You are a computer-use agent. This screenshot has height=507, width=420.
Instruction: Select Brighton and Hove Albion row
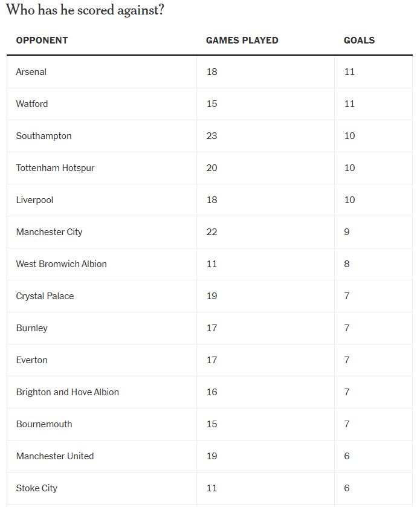coord(210,392)
